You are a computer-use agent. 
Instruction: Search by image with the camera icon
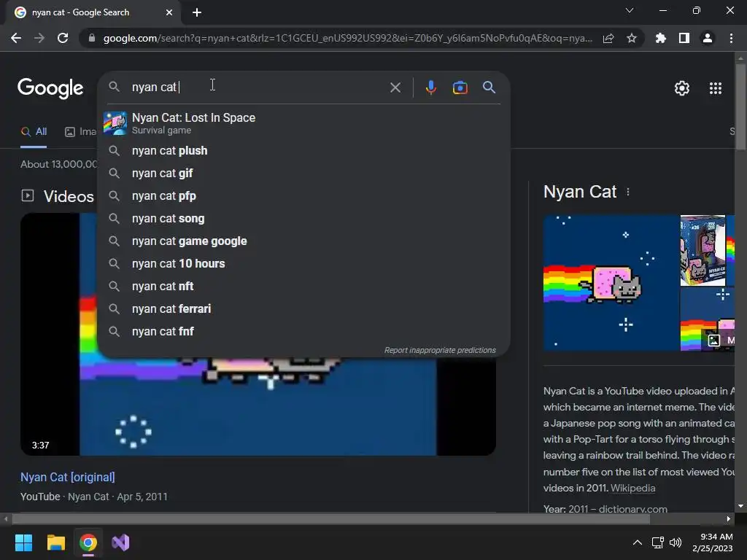[x=460, y=87]
